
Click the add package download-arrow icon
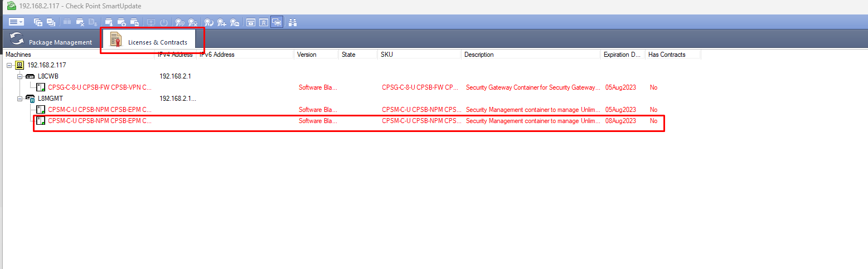[109, 22]
